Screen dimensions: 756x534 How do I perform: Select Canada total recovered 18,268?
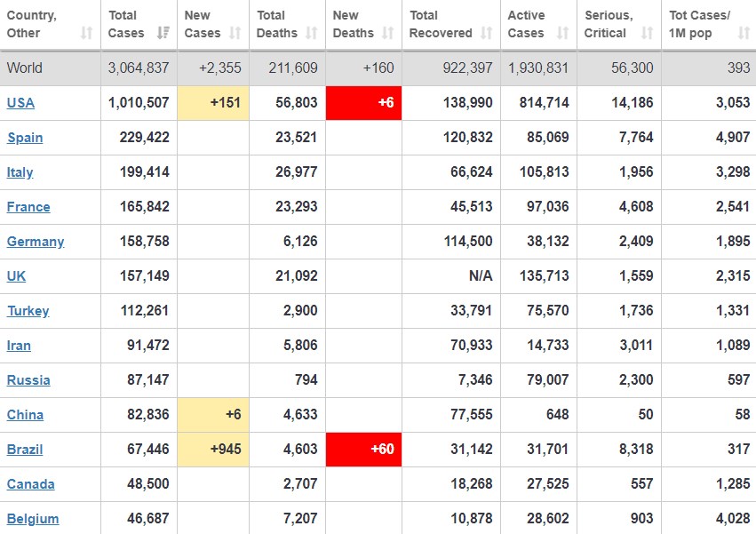pos(472,484)
